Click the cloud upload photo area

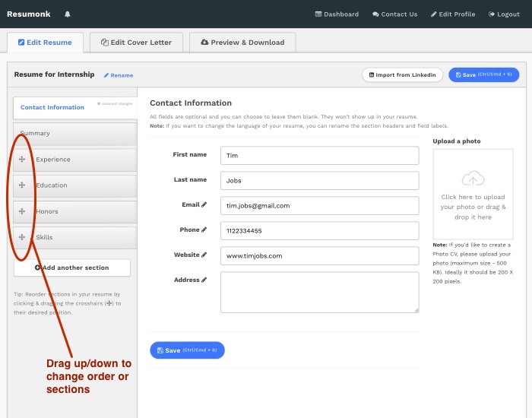[473, 194]
